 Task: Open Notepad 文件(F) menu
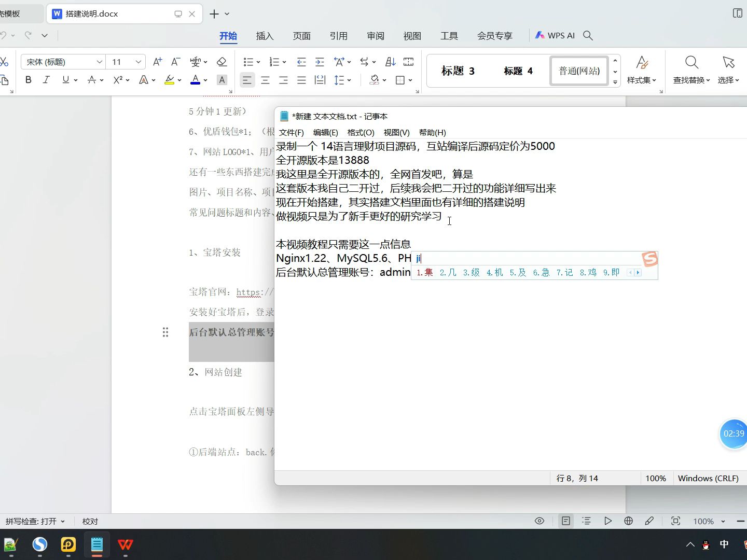(x=292, y=132)
